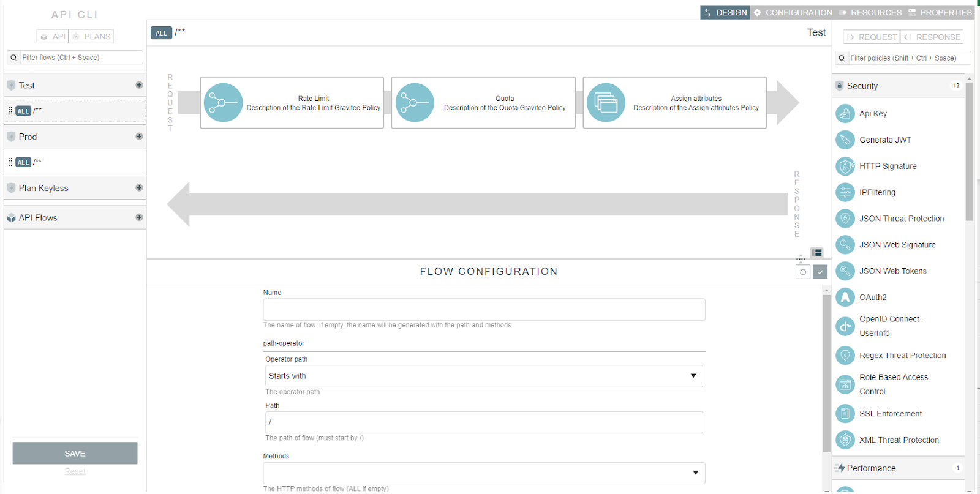Select the ALL /** flow under Test
The height and width of the screenshot is (494, 980).
coord(75,111)
